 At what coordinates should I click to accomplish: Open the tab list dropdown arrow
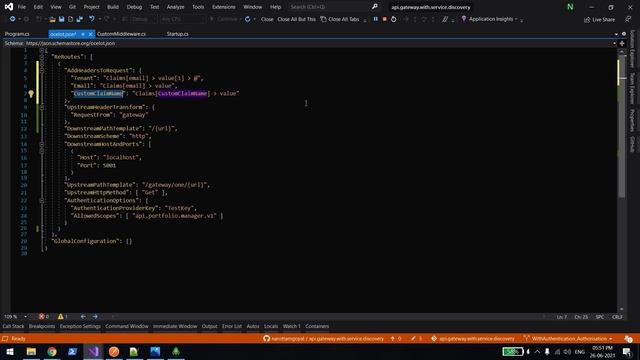tap(616, 34)
